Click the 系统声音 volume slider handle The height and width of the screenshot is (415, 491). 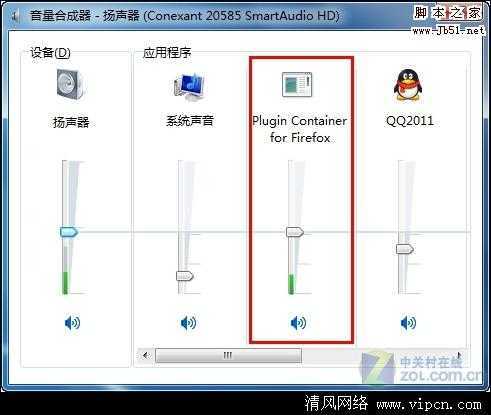(x=185, y=276)
